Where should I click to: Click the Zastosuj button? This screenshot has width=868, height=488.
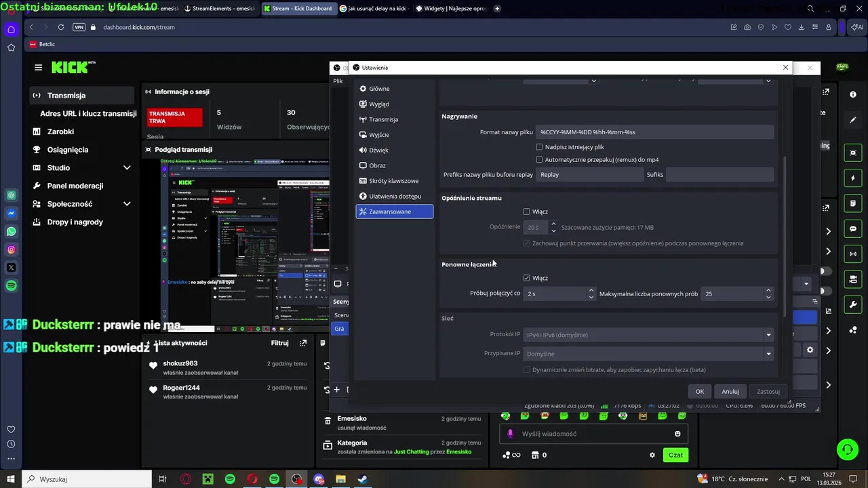point(768,391)
